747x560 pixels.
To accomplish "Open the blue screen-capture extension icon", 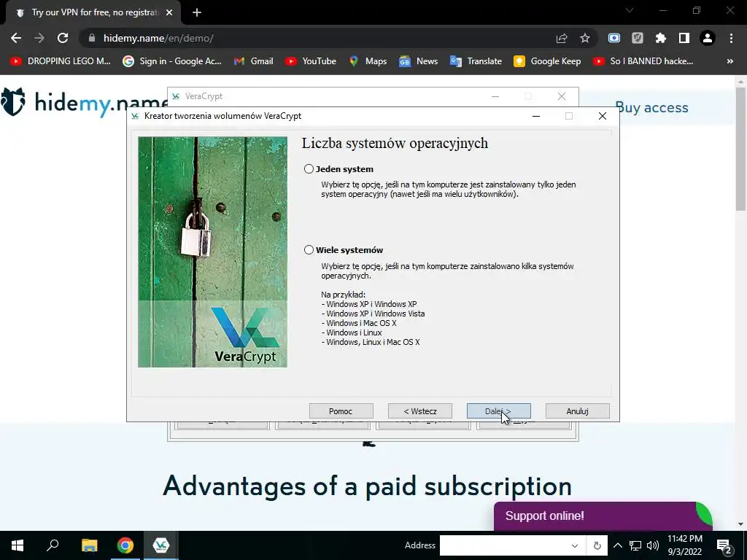I will click(614, 38).
